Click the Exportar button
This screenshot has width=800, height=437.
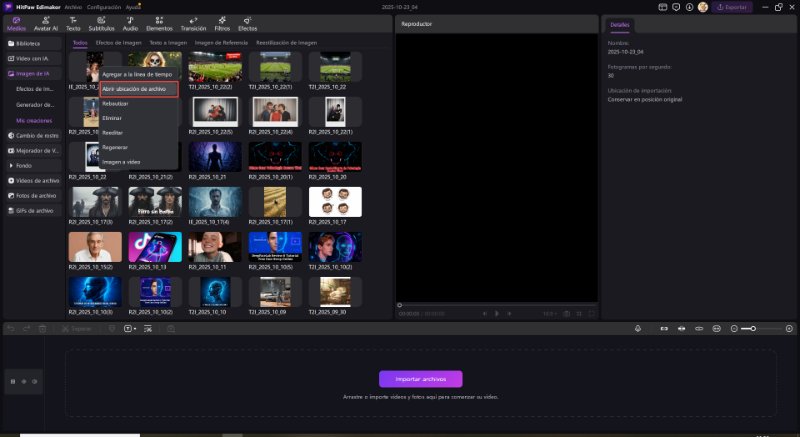[x=732, y=7]
